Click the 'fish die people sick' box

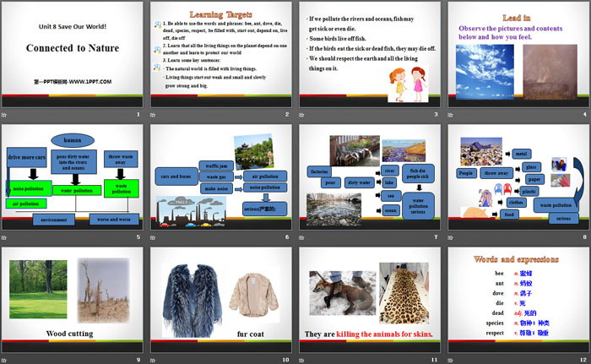417,175
